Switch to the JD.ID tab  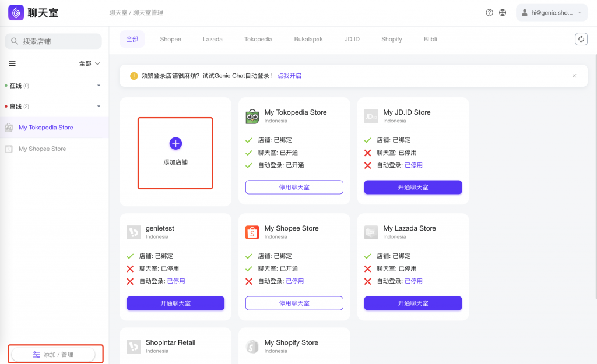(352, 39)
